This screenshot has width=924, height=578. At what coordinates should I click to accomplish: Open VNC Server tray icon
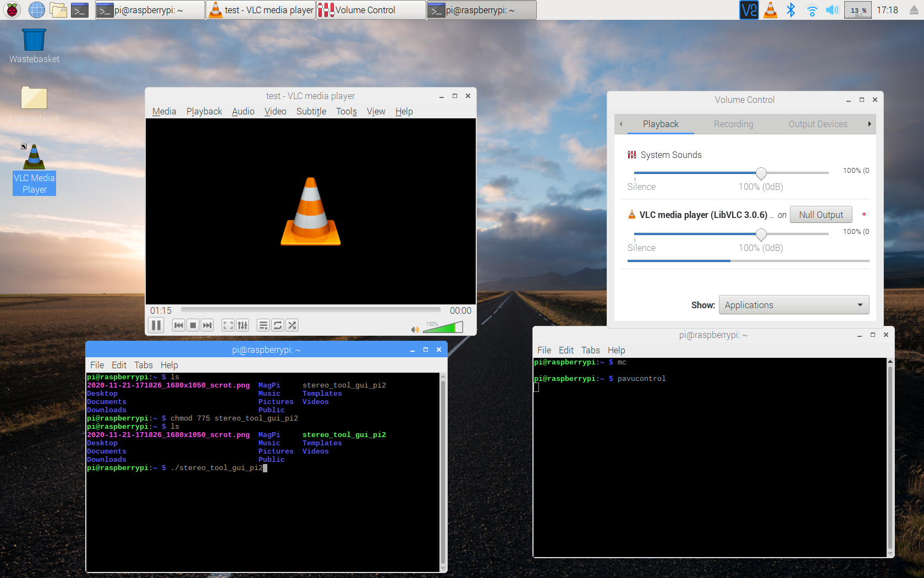(749, 10)
